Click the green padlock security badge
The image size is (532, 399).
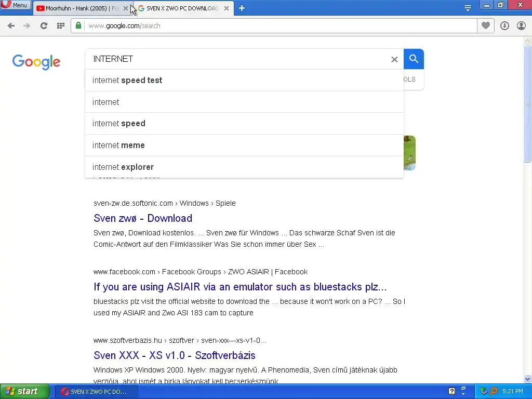click(x=78, y=25)
